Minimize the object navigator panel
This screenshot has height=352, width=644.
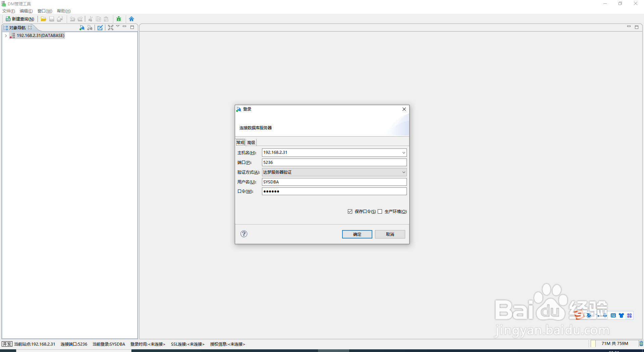[x=124, y=27]
